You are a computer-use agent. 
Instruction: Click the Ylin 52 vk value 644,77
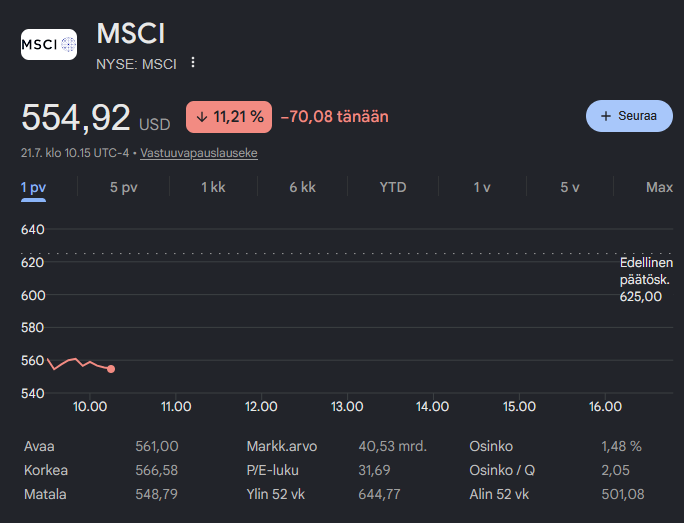pos(379,494)
